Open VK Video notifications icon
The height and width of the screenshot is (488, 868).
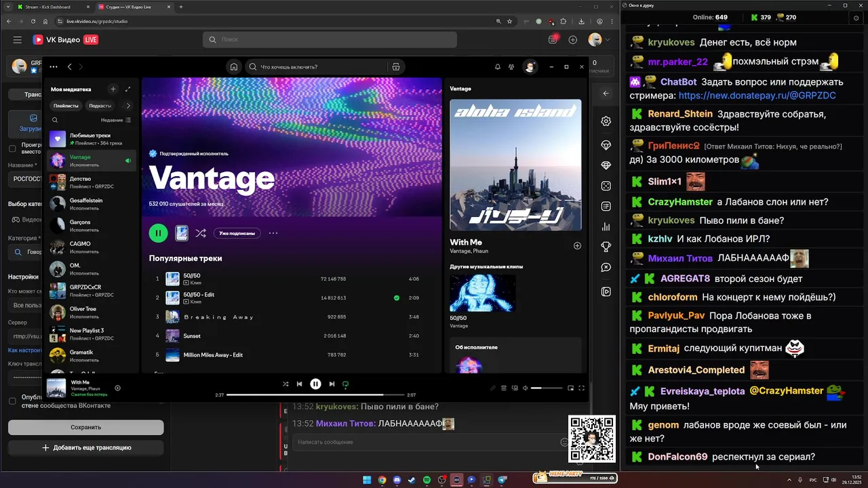coord(553,40)
